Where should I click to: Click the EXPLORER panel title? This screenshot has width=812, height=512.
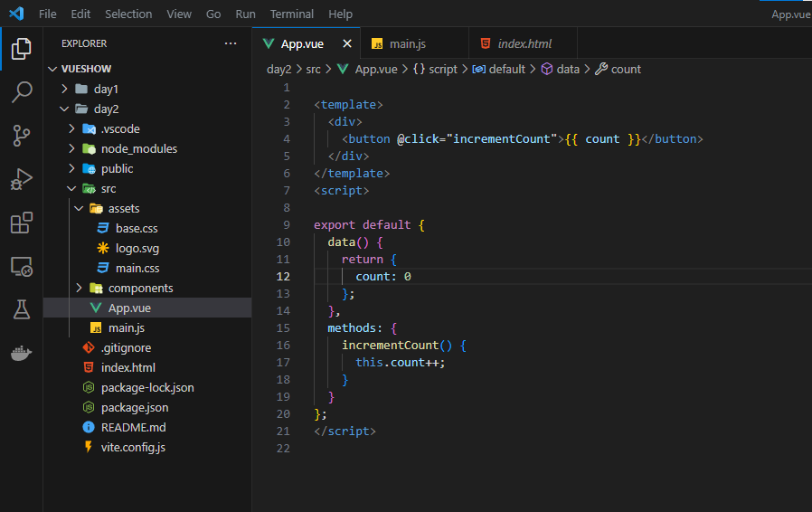tap(84, 43)
